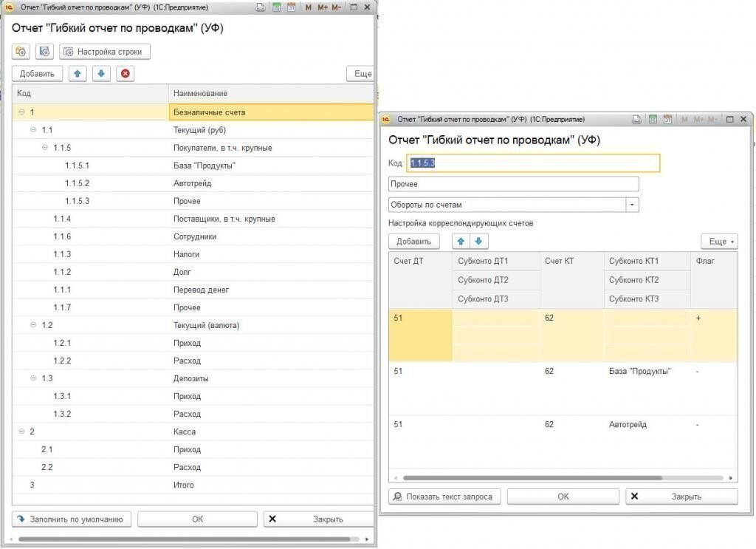Collapse tree node 1.1.5 Покупатели
This screenshot has width=756, height=549.
click(45, 148)
